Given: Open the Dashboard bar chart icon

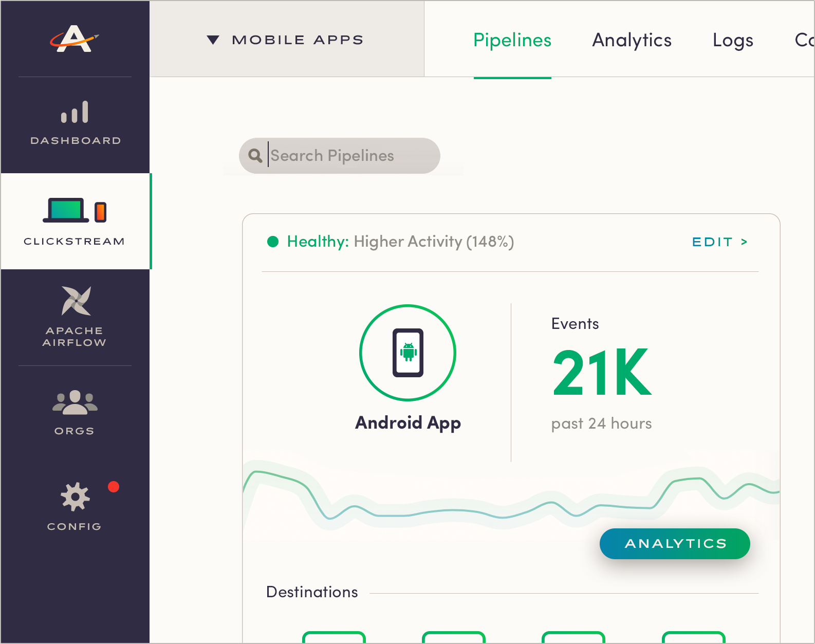Looking at the screenshot, I should point(75,112).
